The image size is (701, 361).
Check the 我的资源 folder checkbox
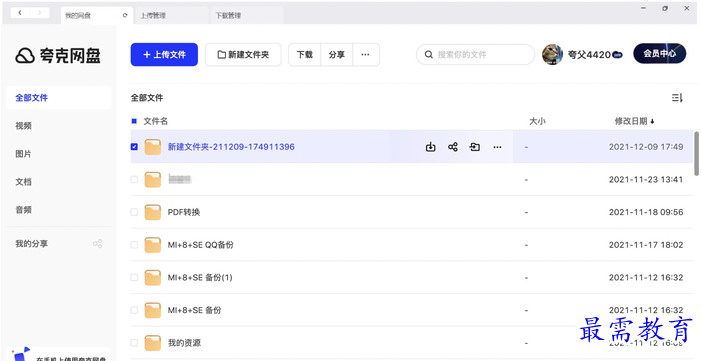(x=134, y=343)
